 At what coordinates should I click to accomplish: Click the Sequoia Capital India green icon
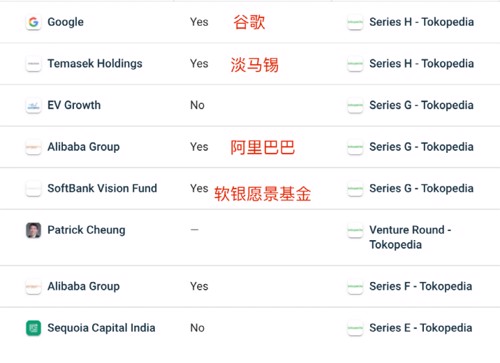(33, 328)
